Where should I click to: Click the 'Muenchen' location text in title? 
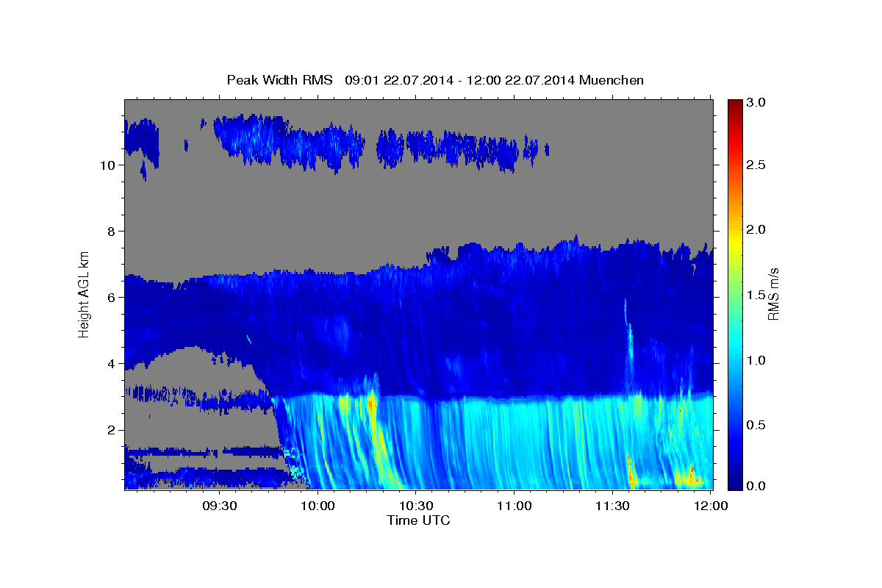click(612, 79)
